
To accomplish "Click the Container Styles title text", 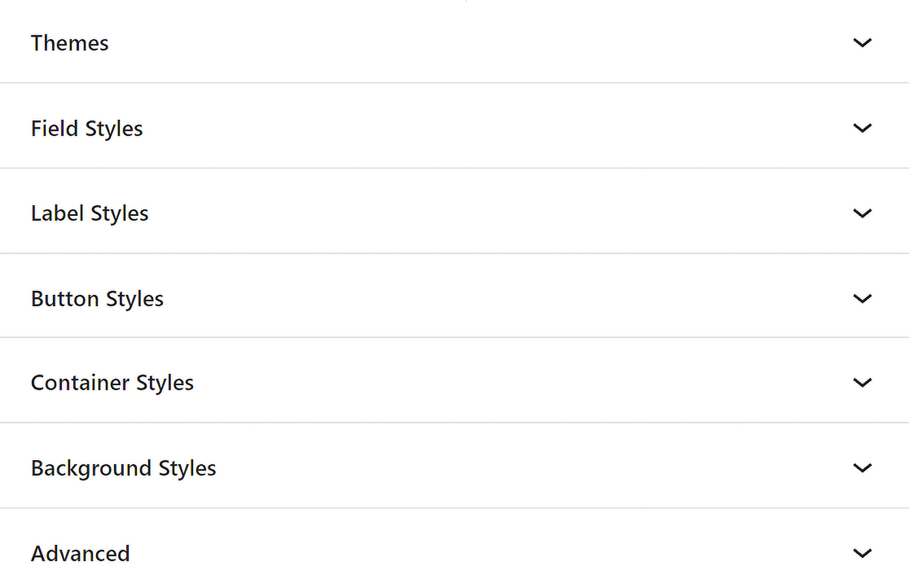I will coord(112,383).
